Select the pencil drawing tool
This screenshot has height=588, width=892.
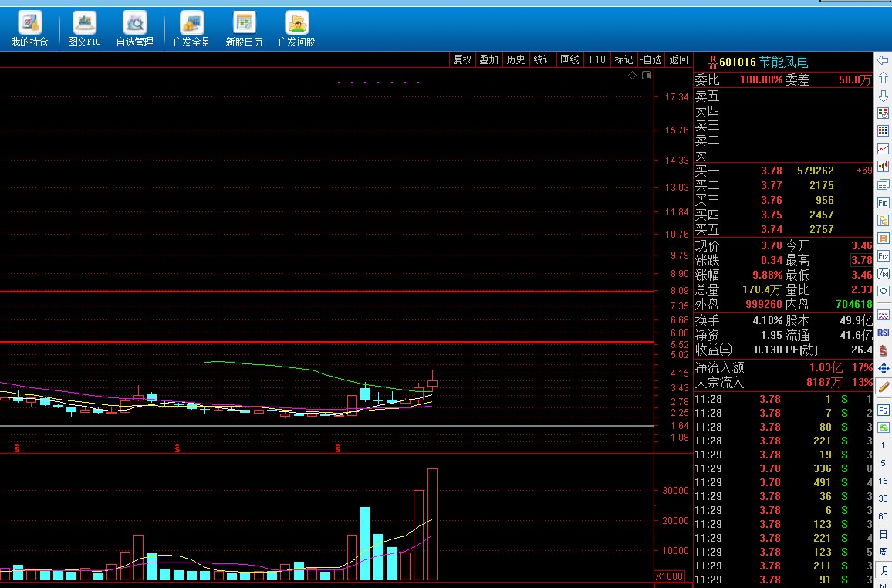click(883, 387)
